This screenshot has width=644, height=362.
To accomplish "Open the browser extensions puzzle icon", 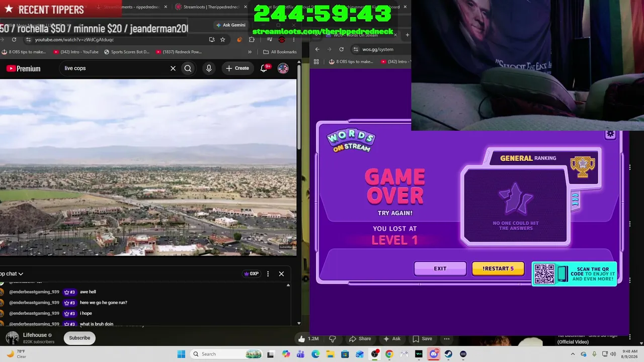I will [252, 40].
